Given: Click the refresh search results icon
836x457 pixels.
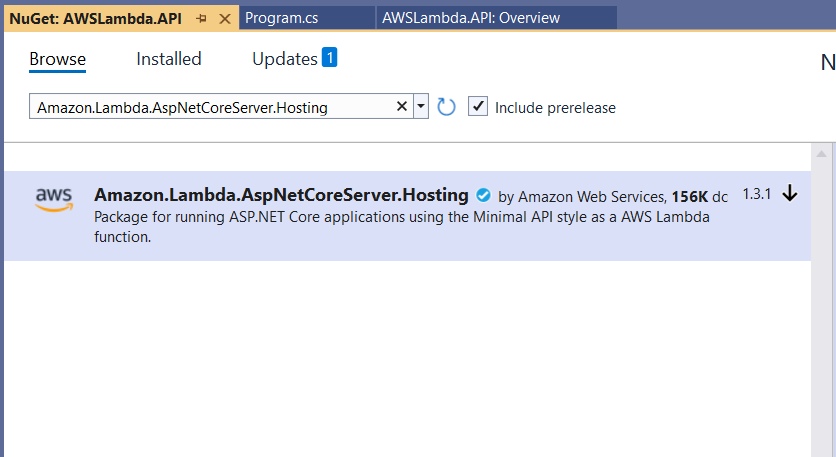Looking at the screenshot, I should (x=446, y=107).
